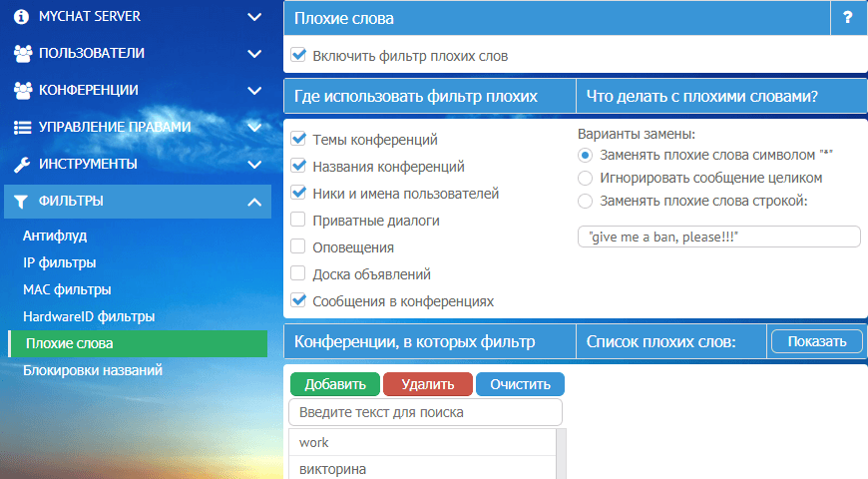Click the conference search text field
The height and width of the screenshot is (479, 868).
(x=425, y=412)
